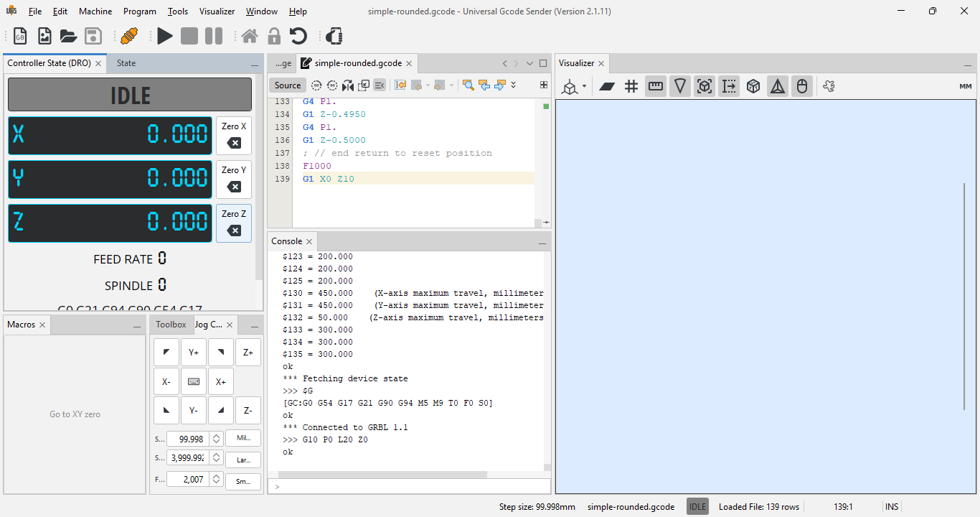Click the Unlock padlock icon
The image size is (980, 517).
274,36
